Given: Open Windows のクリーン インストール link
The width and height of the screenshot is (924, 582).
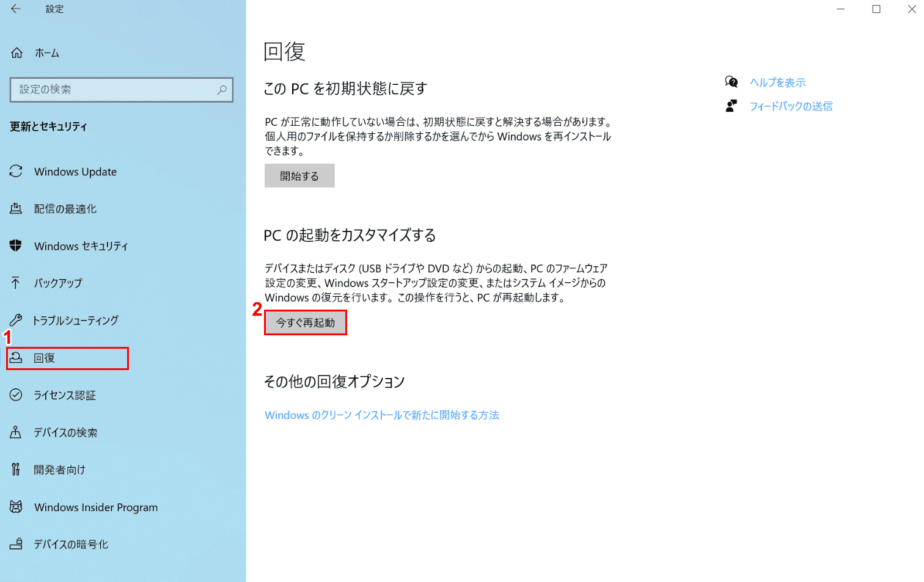Looking at the screenshot, I should click(382, 415).
